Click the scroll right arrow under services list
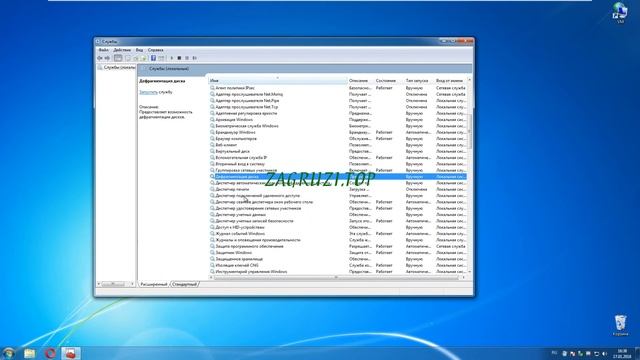The image size is (640, 360). tap(463, 278)
